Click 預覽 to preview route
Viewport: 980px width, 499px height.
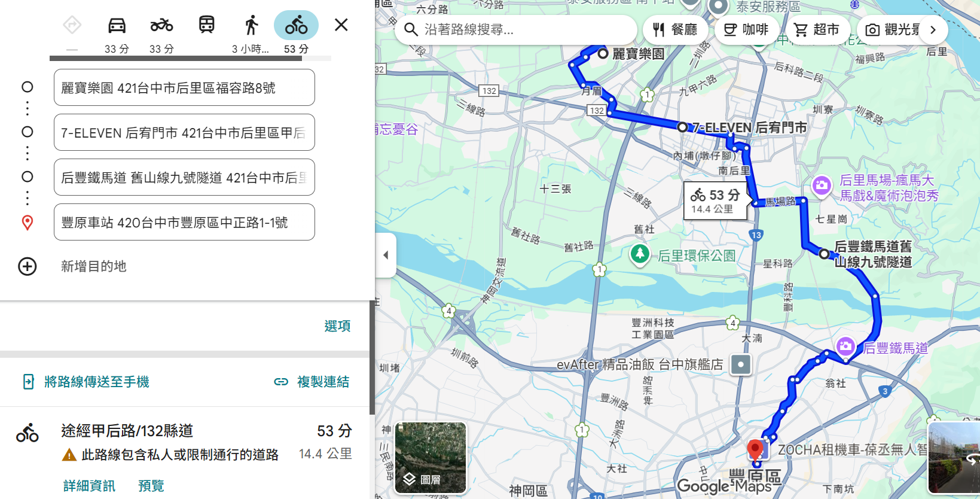[151, 486]
